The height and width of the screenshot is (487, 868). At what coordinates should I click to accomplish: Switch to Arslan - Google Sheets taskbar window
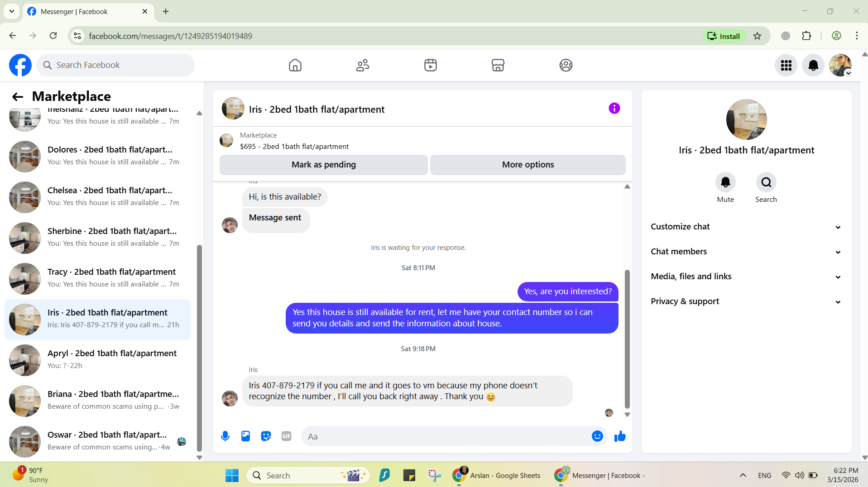(x=497, y=475)
